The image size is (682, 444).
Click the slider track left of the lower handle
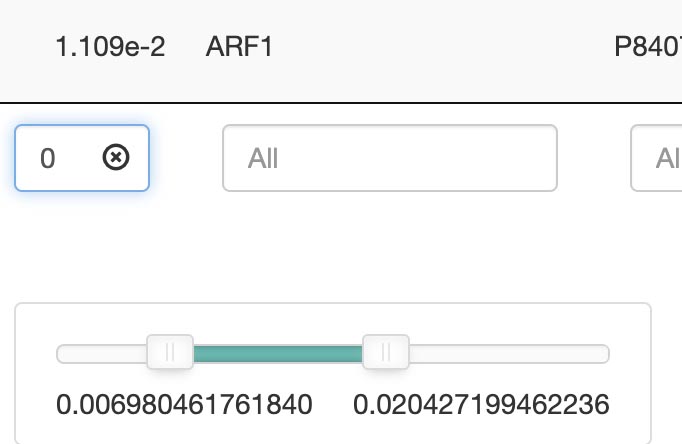[x=100, y=353]
